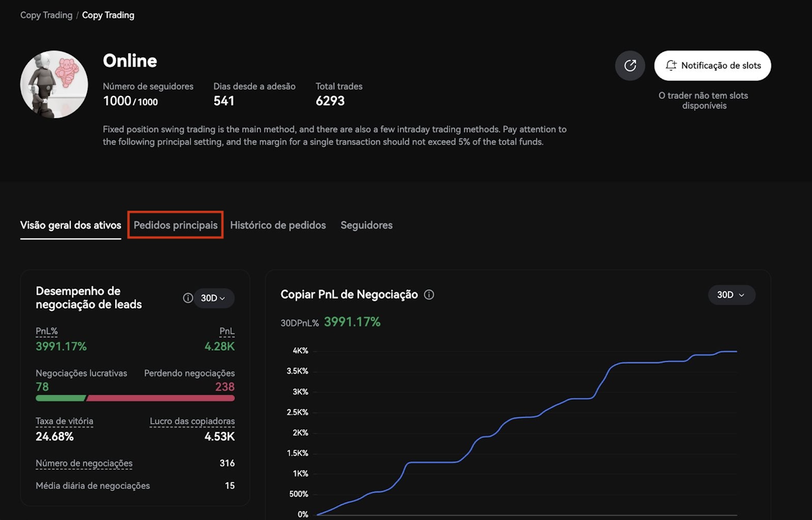Expand the 30D dropdown in the lead performance card

[x=213, y=298]
